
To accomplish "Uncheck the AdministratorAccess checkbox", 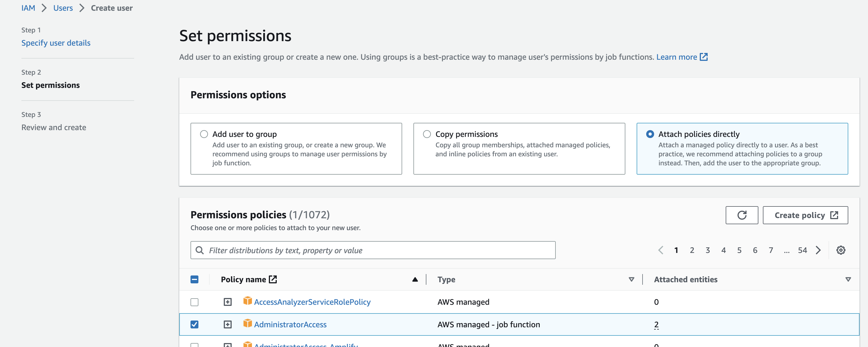I will 194,324.
